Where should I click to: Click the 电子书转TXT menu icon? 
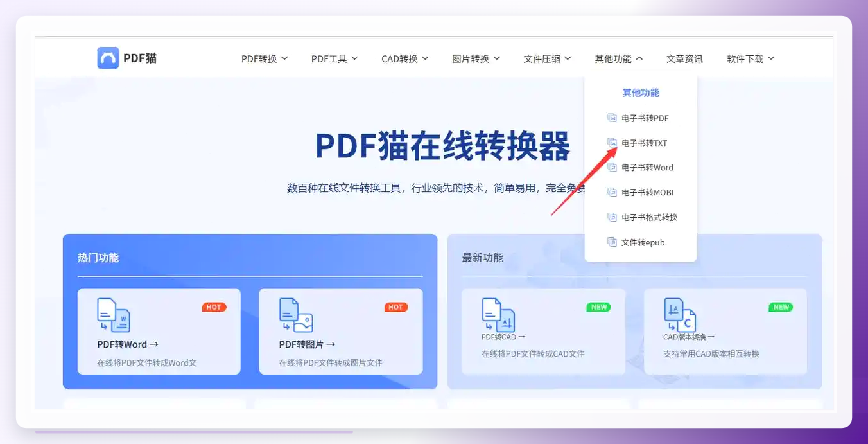pyautogui.click(x=612, y=143)
